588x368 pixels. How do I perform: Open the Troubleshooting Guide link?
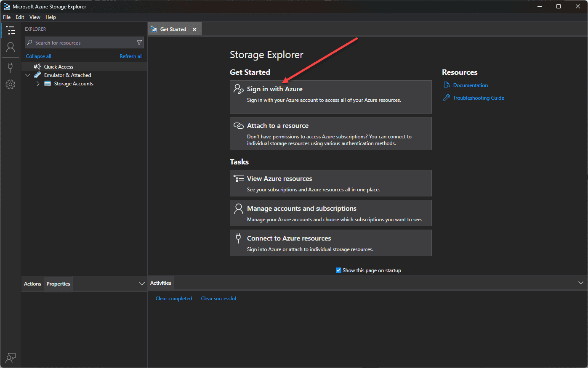point(479,98)
